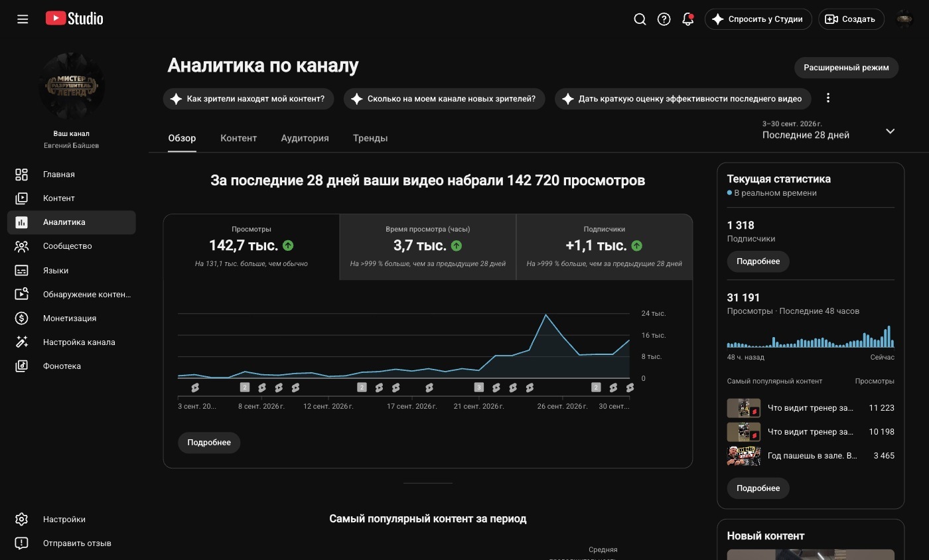Viewport: 929px width, 560px height.
Task: Open the video with 11 223 views
Action: tap(811, 408)
